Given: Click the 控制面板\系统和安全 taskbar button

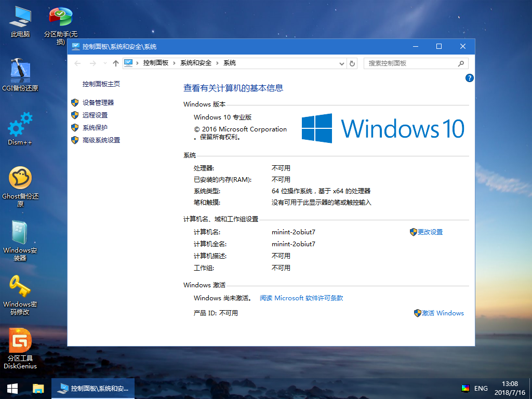Looking at the screenshot, I should point(93,389).
